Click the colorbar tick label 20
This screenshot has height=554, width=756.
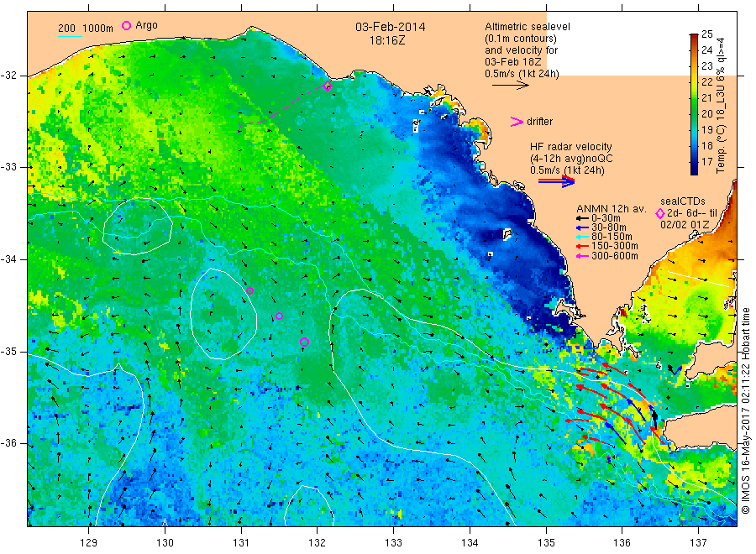[x=706, y=113]
